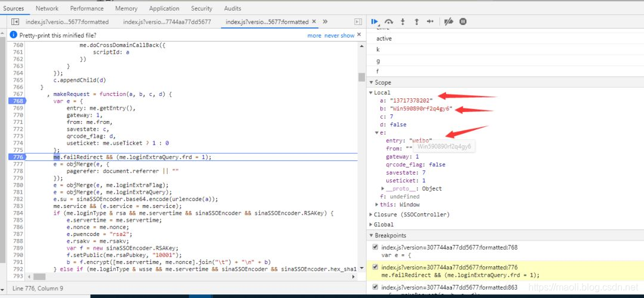
Task: Set breakpoint on line number 782
Action: pyautogui.click(x=18, y=199)
